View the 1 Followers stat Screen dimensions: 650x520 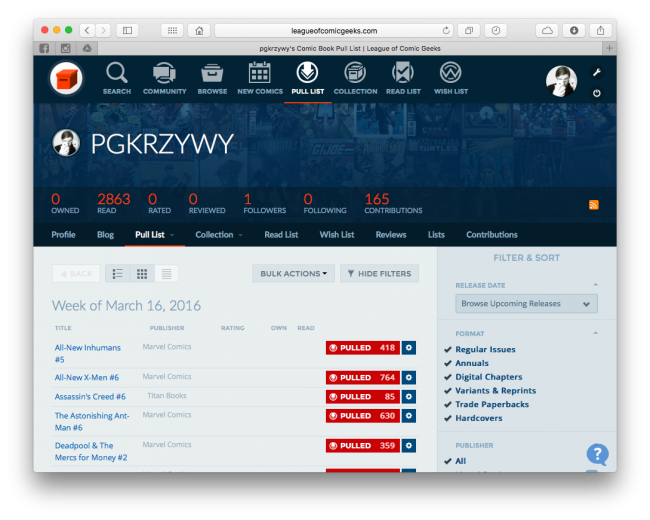(x=264, y=204)
